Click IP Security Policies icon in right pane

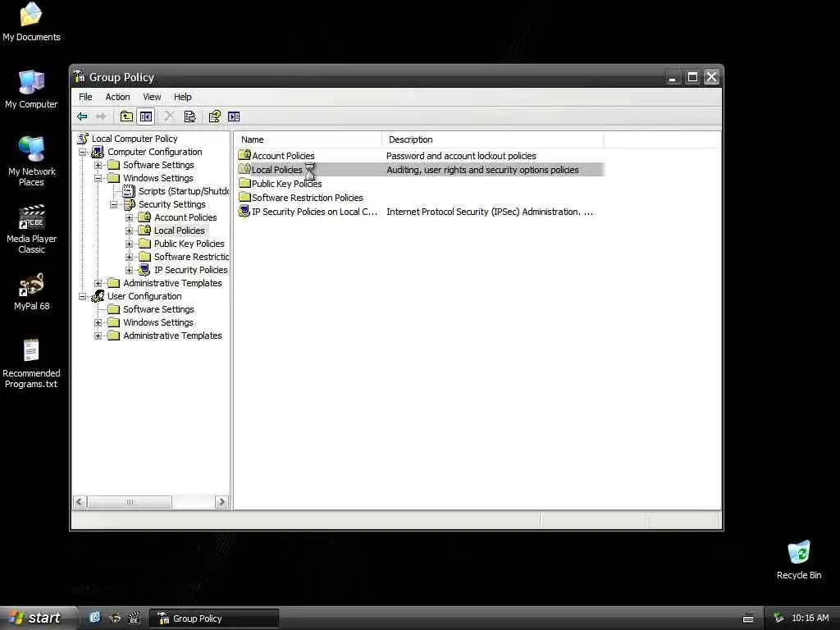pyautogui.click(x=244, y=211)
